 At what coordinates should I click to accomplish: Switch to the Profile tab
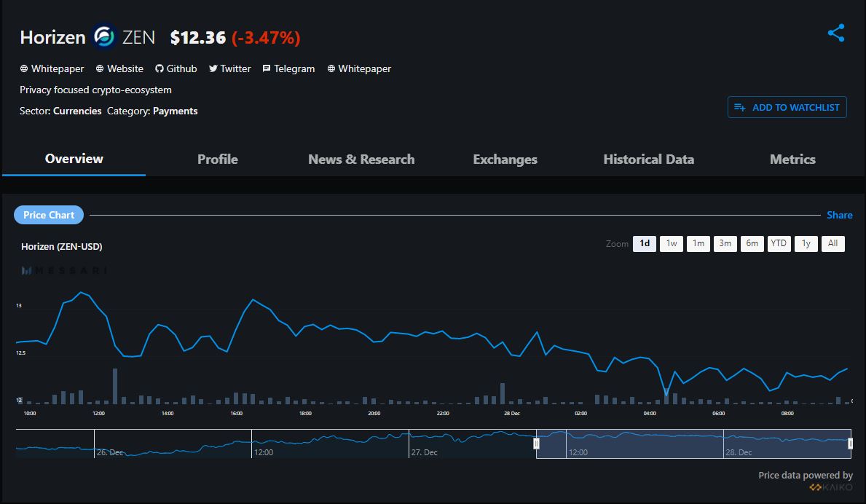(218, 160)
